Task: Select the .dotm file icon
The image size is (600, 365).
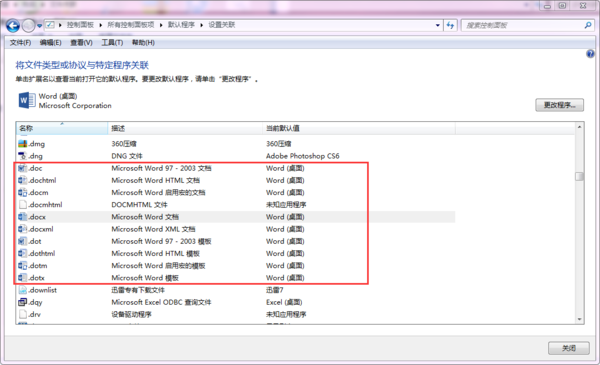Action: 23,266
